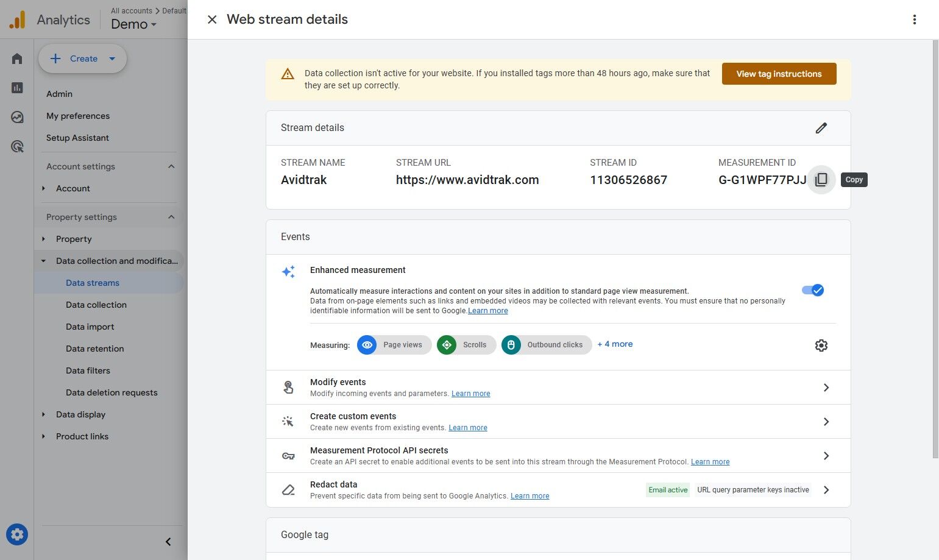Collapse the left navigation panel

tap(168, 541)
